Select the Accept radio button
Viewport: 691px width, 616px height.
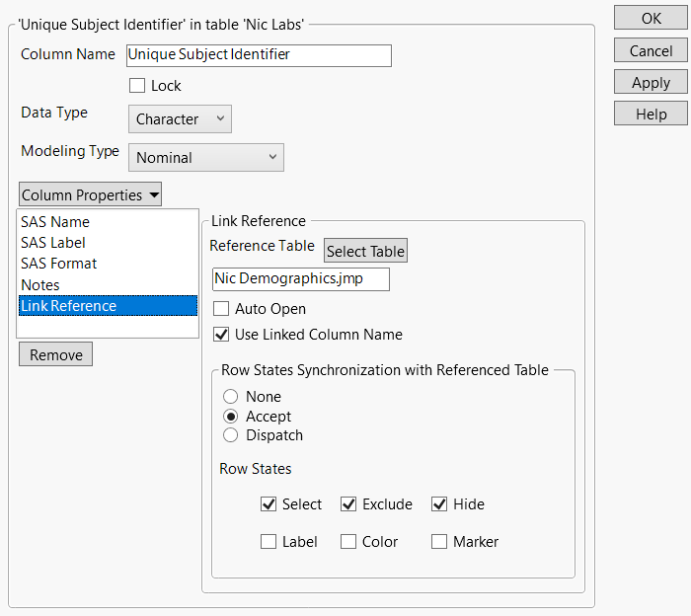230,417
